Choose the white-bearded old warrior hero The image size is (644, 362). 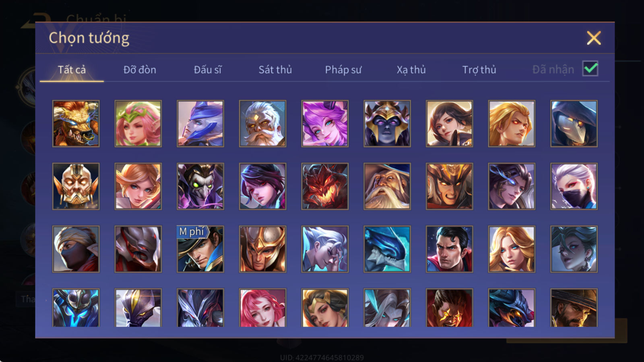click(x=262, y=123)
